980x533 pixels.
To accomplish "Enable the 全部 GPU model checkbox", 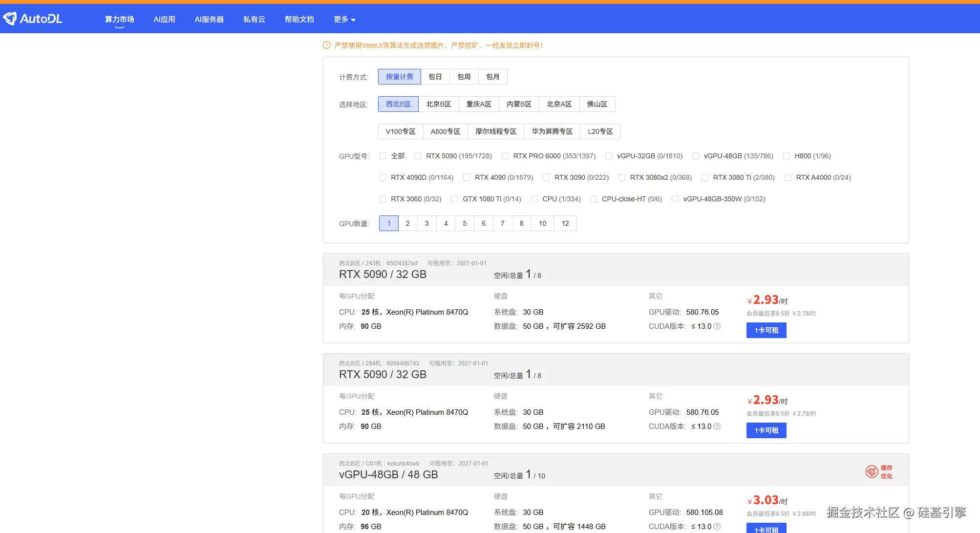I will (x=383, y=156).
